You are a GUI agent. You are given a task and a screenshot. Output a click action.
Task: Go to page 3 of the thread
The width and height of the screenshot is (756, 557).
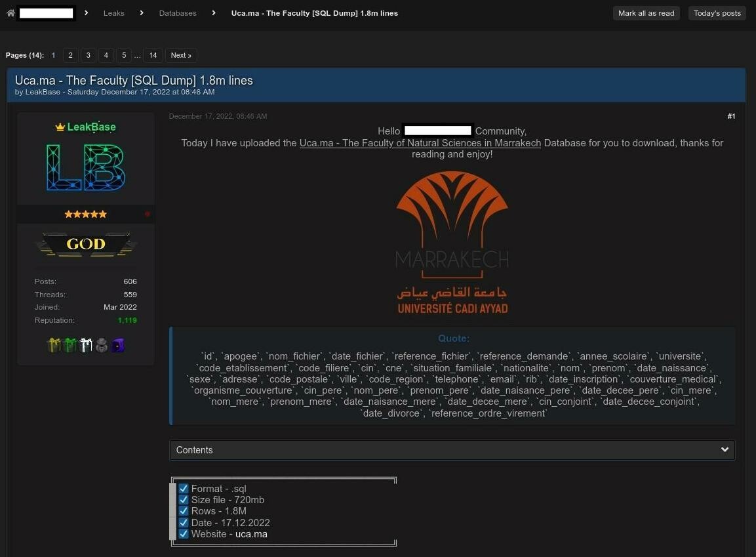point(89,55)
